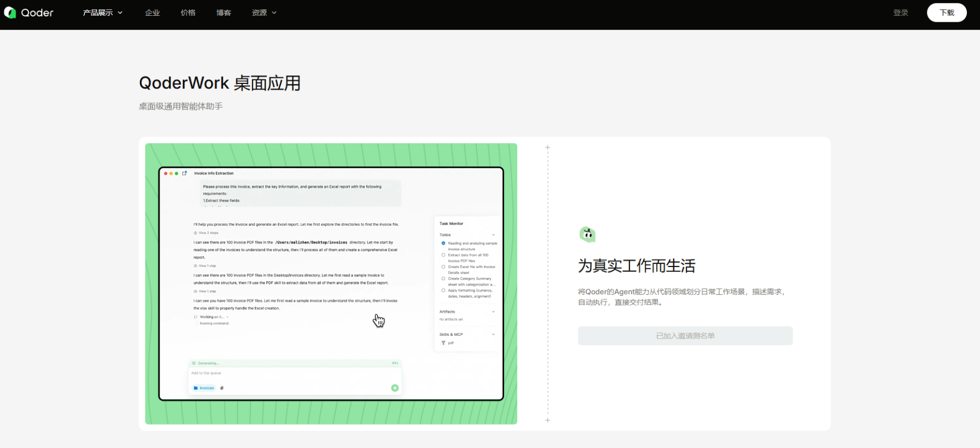Click the 桌面级通用智能体助手 subtitle
Image resolution: width=980 pixels, height=448 pixels.
click(x=181, y=106)
